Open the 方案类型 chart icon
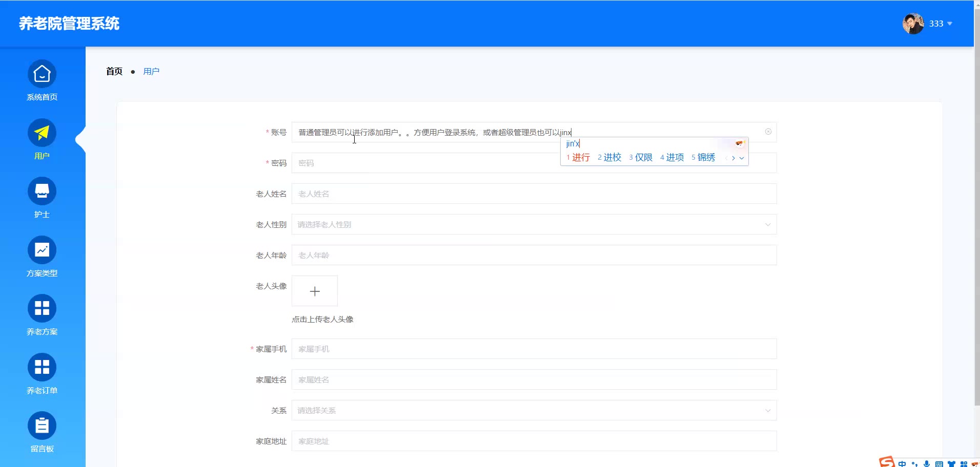Image resolution: width=980 pixels, height=467 pixels. click(42, 250)
